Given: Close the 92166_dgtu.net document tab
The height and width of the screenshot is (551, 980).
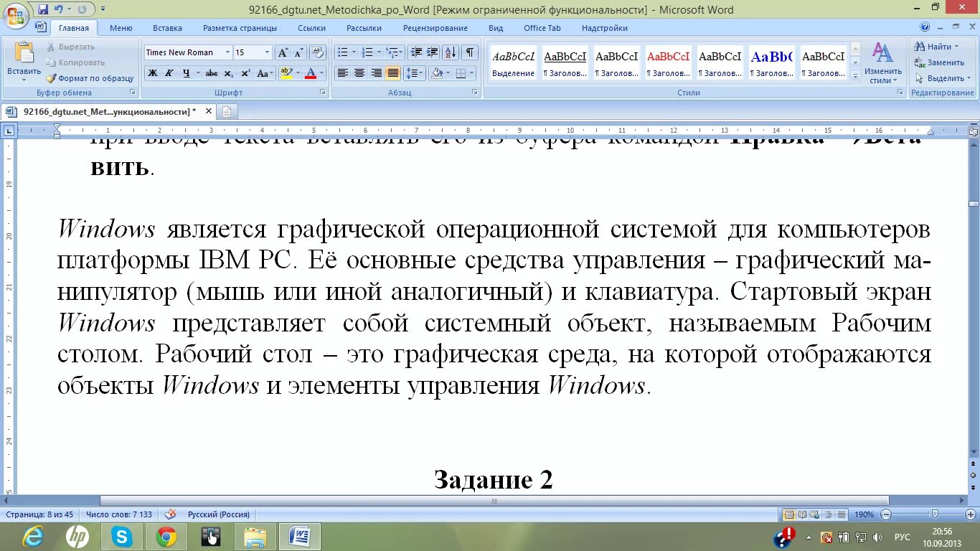Looking at the screenshot, I should (x=209, y=111).
